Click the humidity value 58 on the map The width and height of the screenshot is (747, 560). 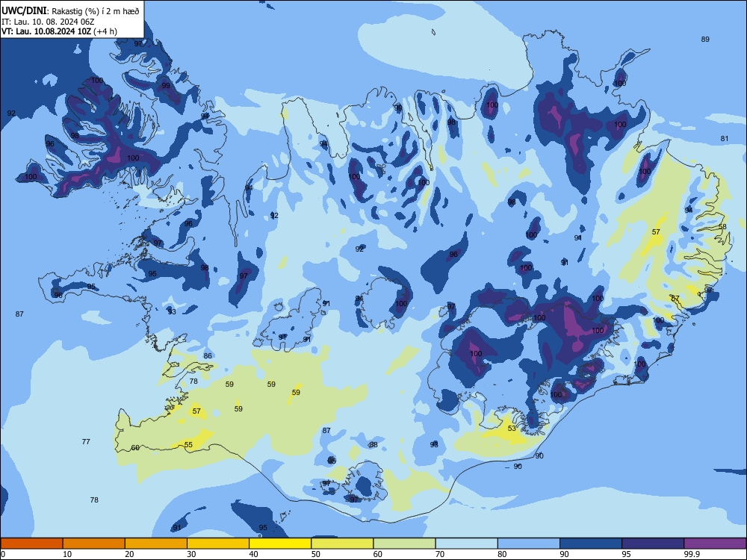tap(722, 227)
